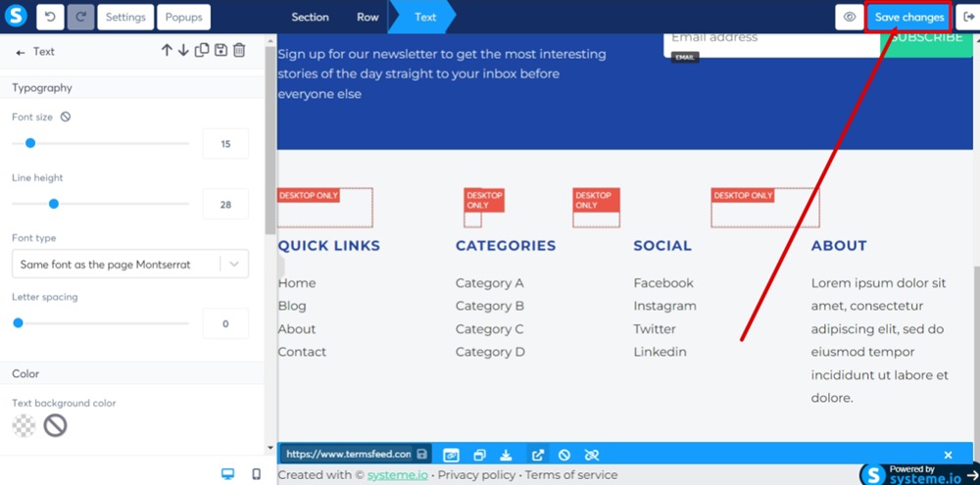Click the Section breadcrumb
The width and height of the screenshot is (980, 485).
click(x=310, y=17)
